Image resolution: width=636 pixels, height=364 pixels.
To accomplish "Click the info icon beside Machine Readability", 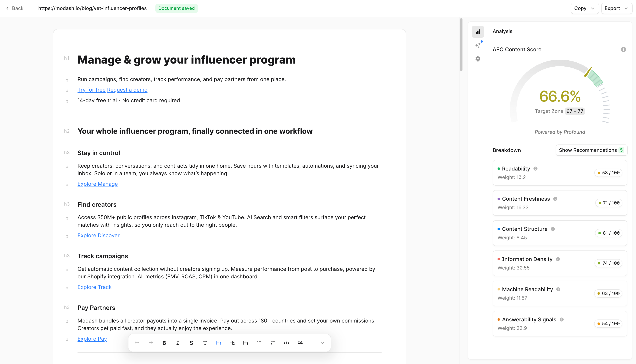I will pos(558,290).
